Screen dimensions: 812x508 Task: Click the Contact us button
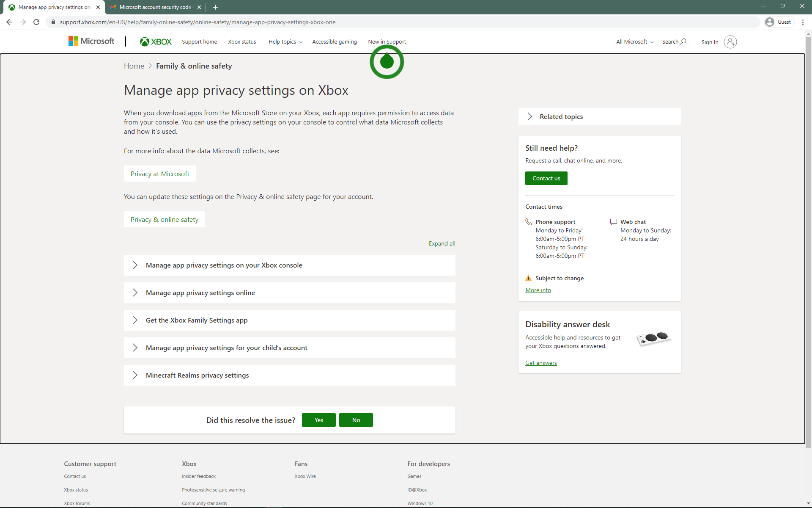546,178
